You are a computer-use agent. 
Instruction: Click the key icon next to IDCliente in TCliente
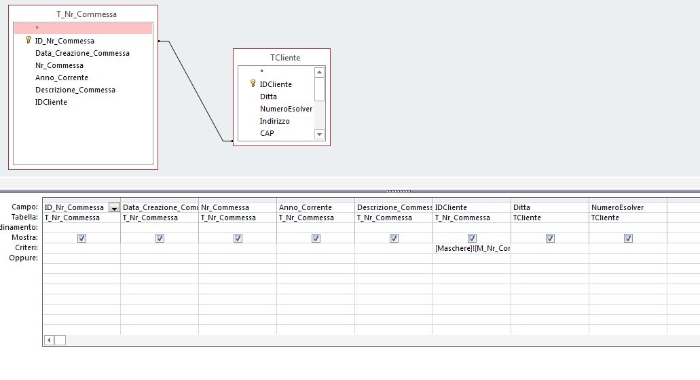(x=253, y=84)
